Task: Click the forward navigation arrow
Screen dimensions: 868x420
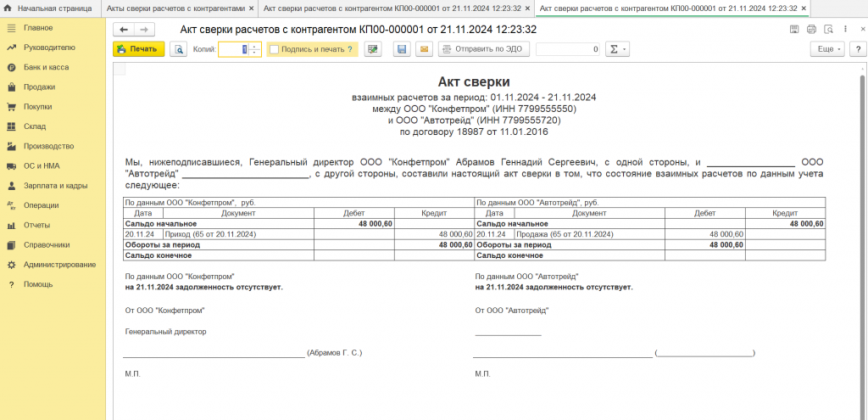Action: pyautogui.click(x=144, y=30)
